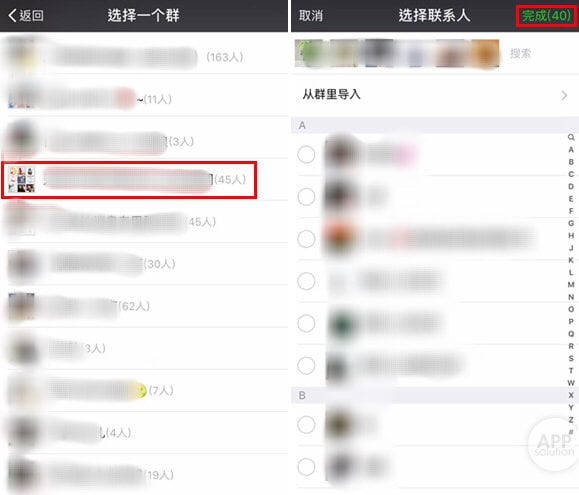579x495 pixels.
Task: Tap the 返回 back arrow
Action: coord(25,16)
